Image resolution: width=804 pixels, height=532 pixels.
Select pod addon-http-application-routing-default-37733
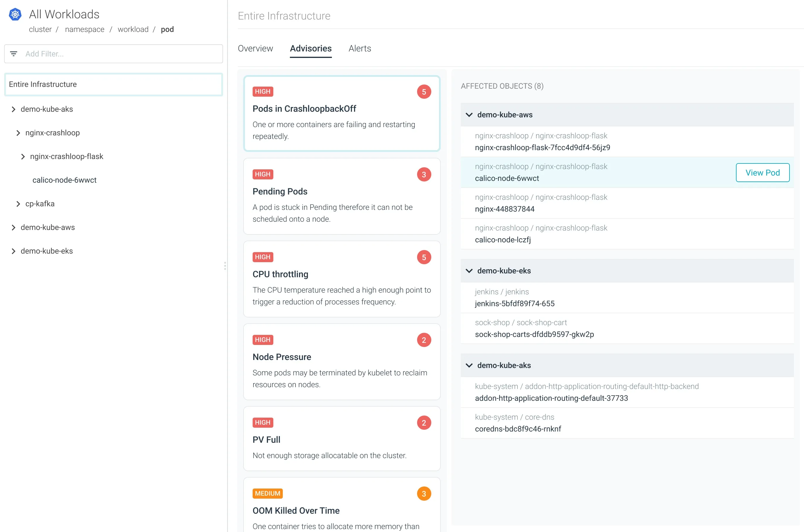pos(627,392)
